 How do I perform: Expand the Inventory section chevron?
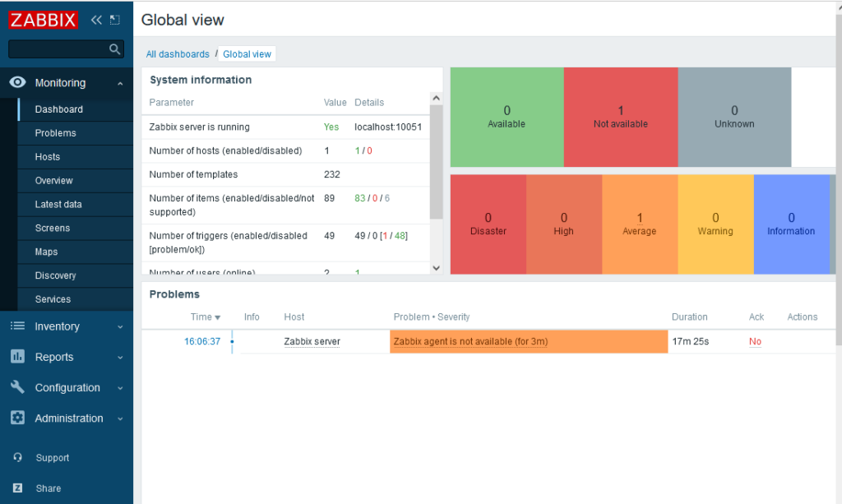click(120, 327)
